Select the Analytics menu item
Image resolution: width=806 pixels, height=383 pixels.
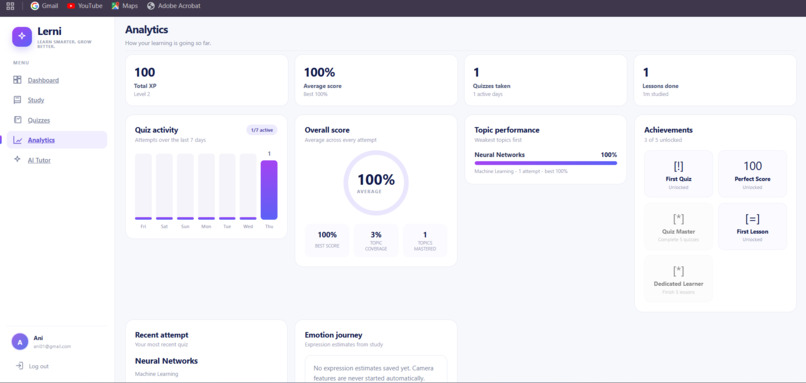pyautogui.click(x=57, y=140)
